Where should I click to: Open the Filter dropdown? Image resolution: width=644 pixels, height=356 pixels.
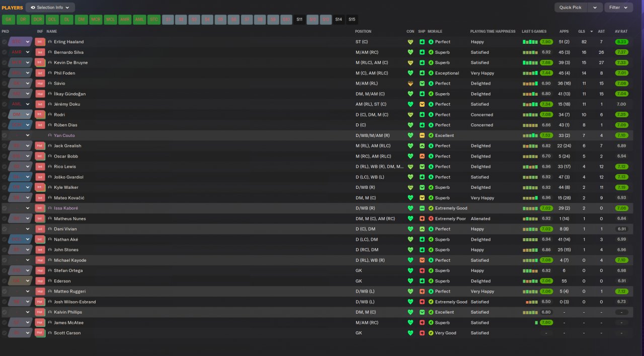click(x=619, y=8)
